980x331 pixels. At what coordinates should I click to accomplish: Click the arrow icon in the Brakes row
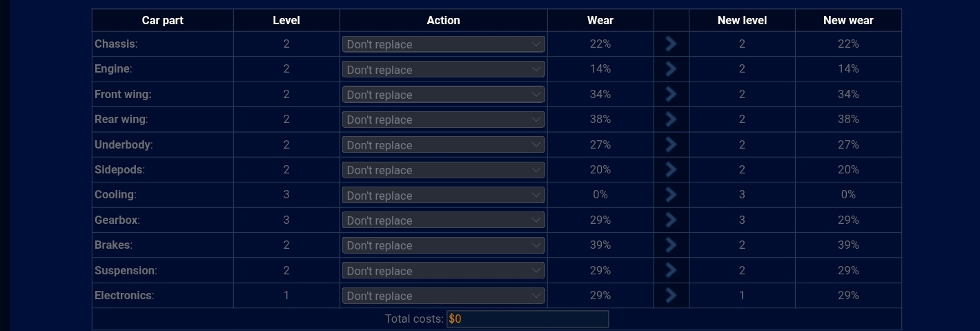pyautogui.click(x=671, y=245)
